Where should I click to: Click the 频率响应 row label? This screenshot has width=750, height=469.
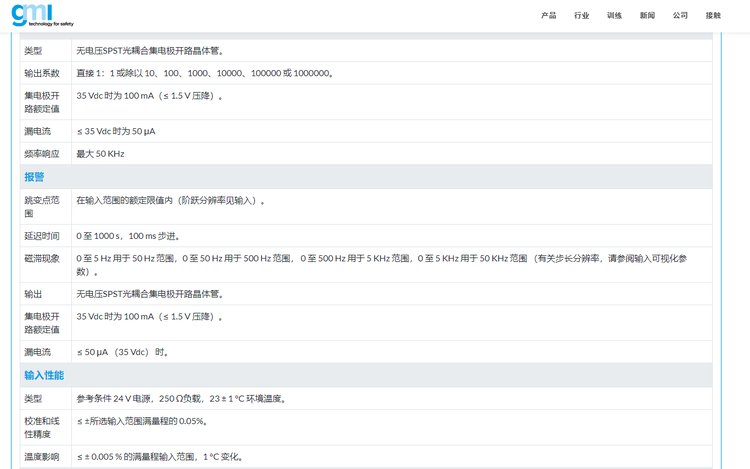42,154
